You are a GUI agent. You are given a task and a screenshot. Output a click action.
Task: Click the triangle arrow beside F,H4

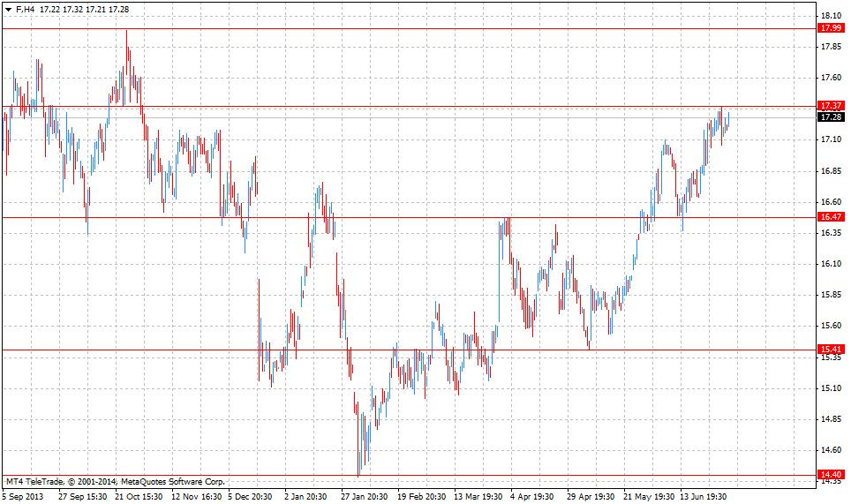pyautogui.click(x=8, y=10)
